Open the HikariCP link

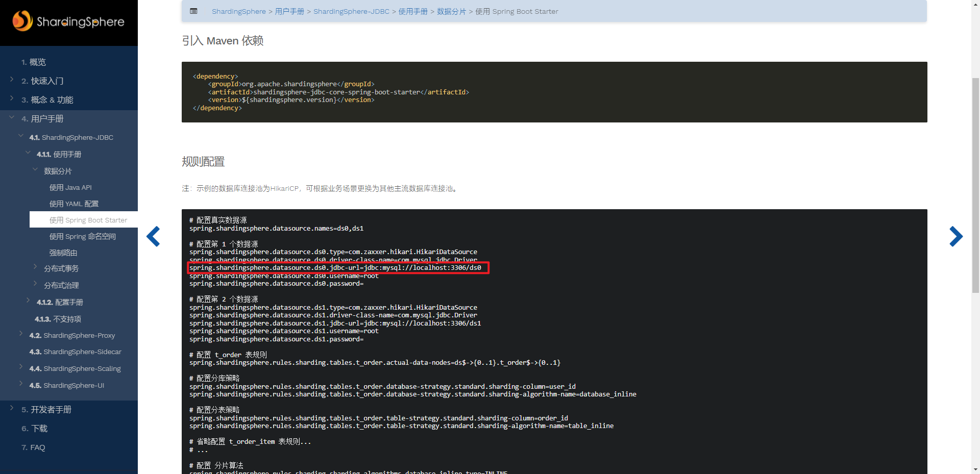pyautogui.click(x=284, y=188)
